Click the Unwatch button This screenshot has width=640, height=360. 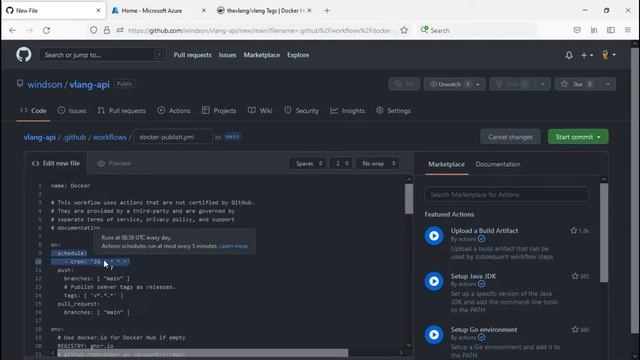click(x=449, y=84)
